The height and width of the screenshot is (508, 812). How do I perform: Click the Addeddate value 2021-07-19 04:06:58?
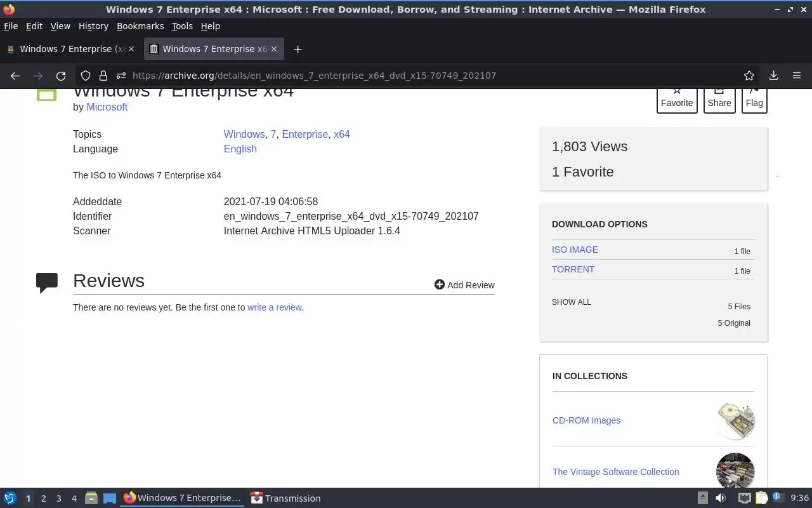coord(271,201)
